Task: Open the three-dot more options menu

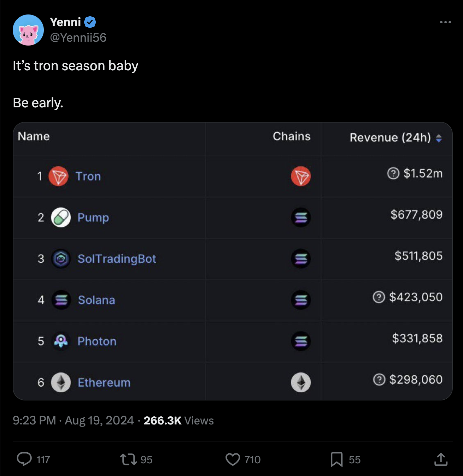Action: tap(445, 22)
